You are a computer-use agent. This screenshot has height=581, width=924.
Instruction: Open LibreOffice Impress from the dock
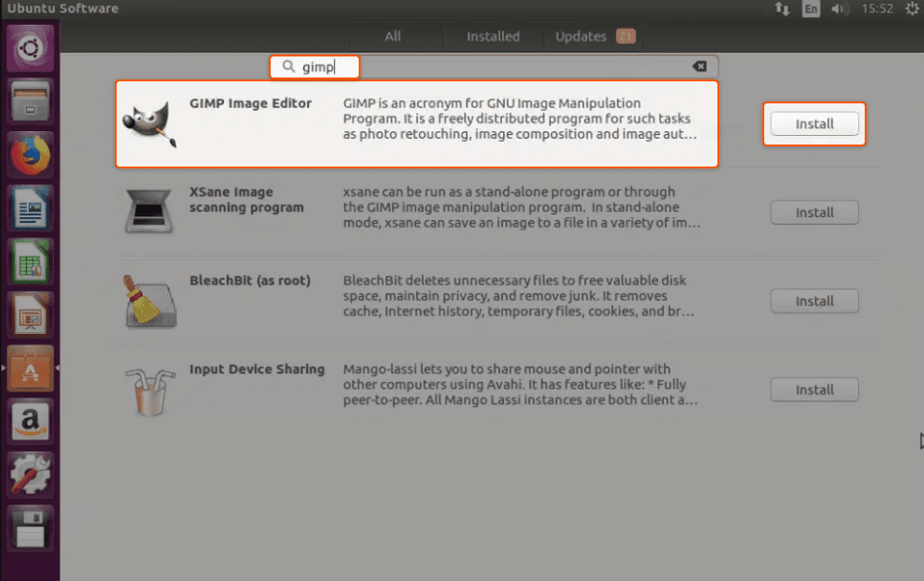[30, 315]
